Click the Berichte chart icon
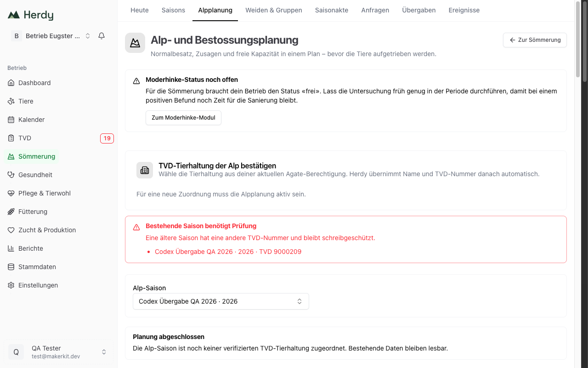Viewport: 588px width, 368px height. [x=11, y=248]
